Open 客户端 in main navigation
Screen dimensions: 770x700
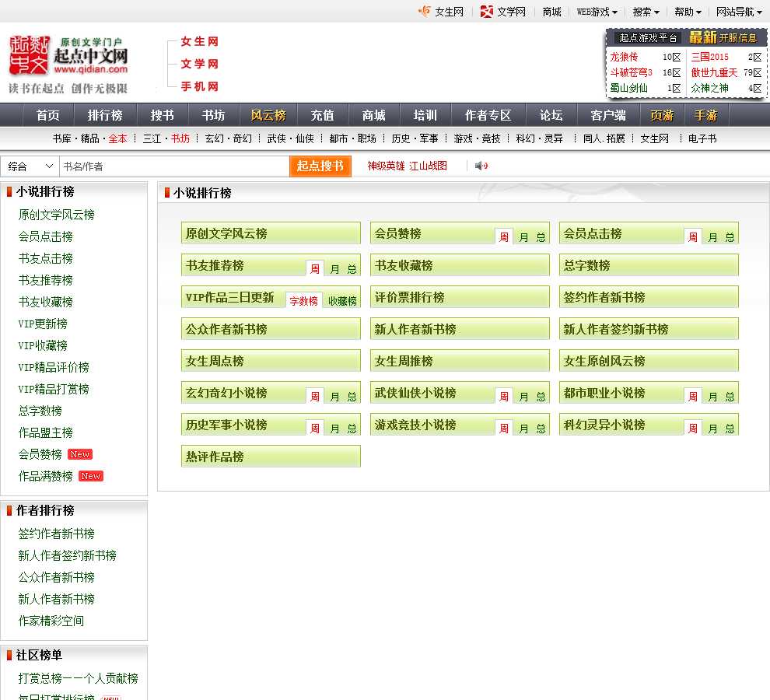point(608,115)
